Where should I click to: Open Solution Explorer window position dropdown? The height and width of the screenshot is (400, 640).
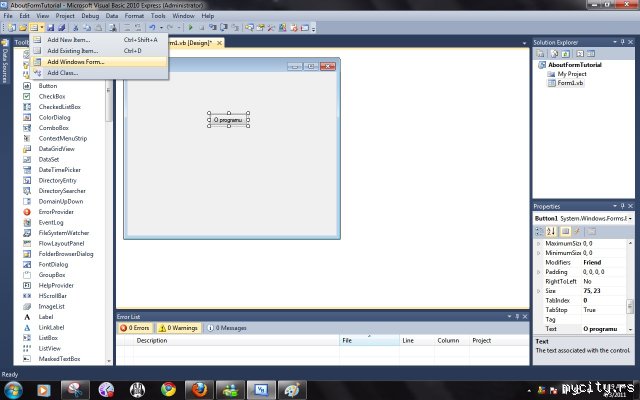pyautogui.click(x=615, y=42)
